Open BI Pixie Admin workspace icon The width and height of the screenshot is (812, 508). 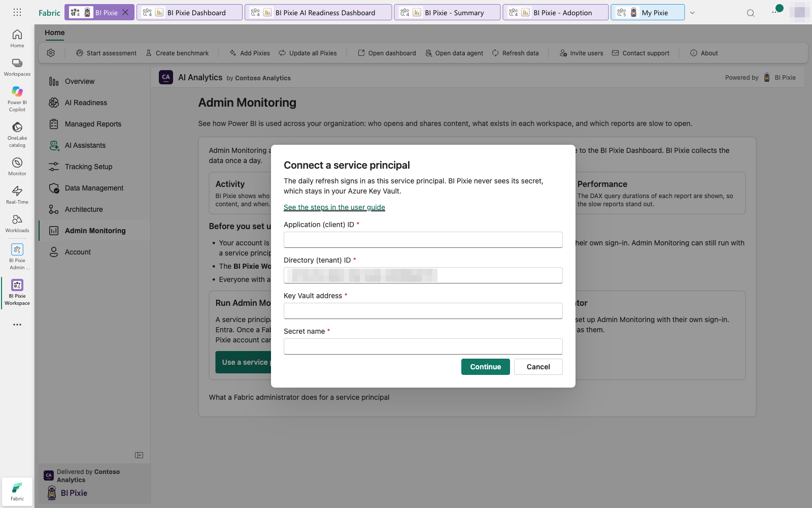click(17, 257)
